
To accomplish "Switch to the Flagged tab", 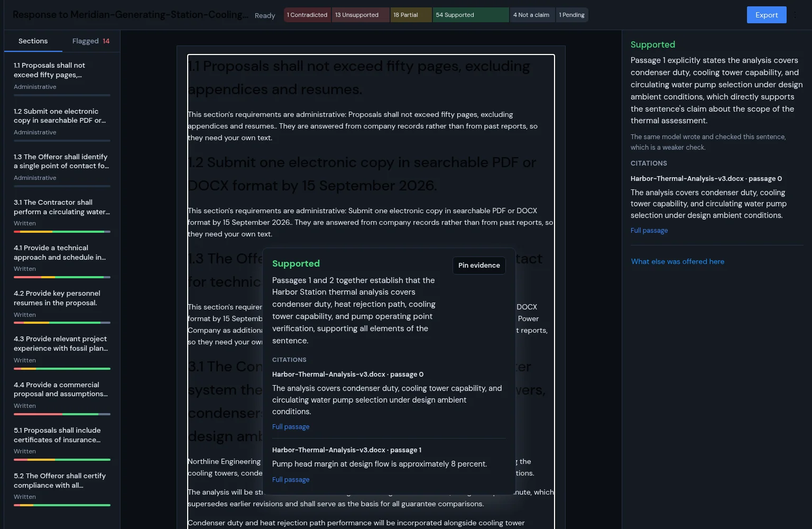I will click(91, 41).
